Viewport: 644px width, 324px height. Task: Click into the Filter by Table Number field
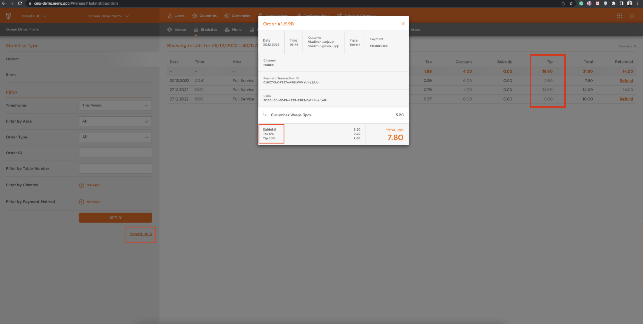click(x=115, y=168)
